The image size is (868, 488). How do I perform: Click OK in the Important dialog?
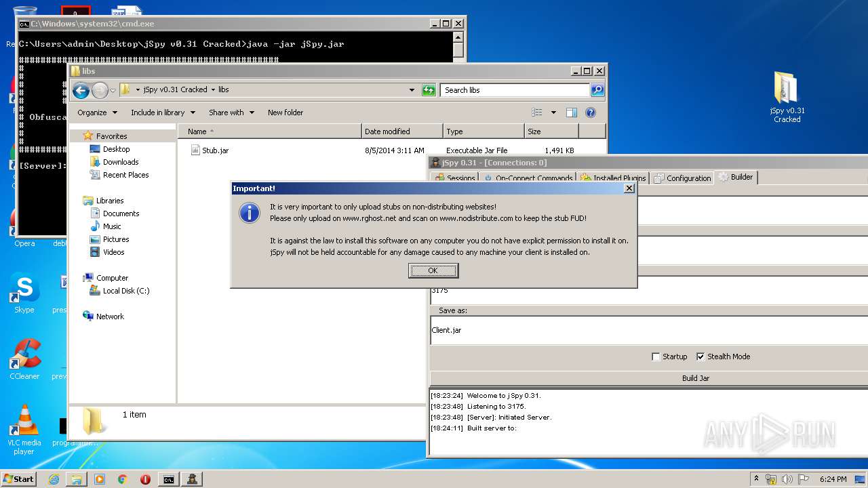pos(433,270)
